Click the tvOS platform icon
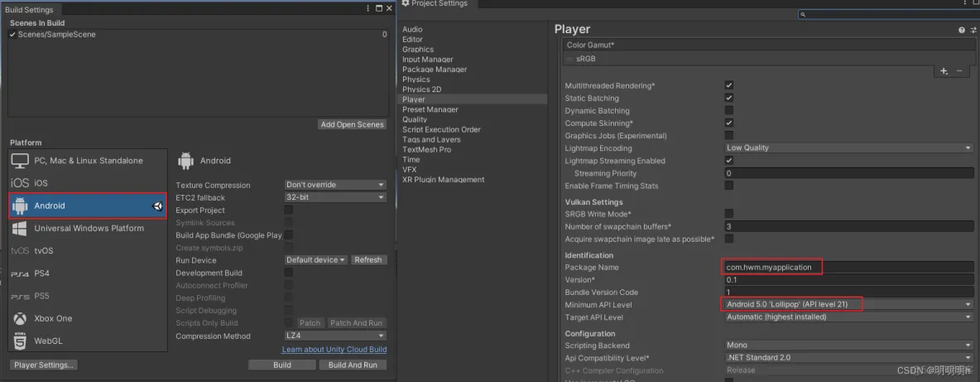The image size is (980, 382). (x=19, y=251)
